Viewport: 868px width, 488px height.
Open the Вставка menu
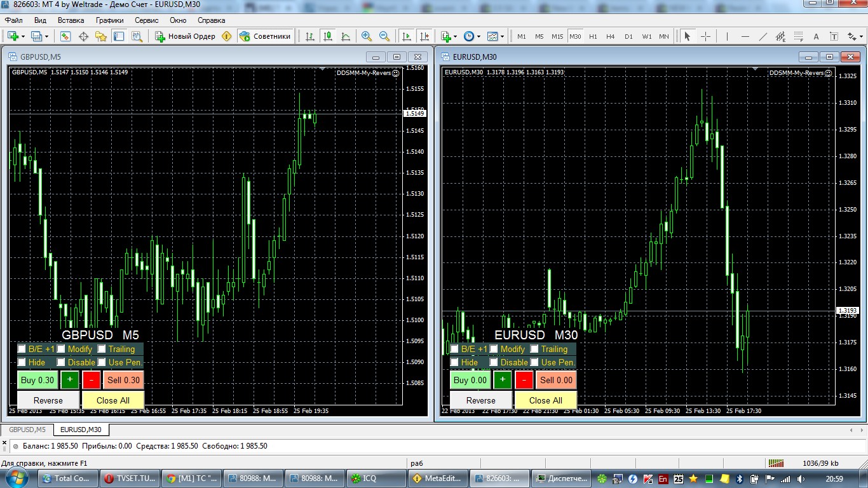tap(71, 20)
